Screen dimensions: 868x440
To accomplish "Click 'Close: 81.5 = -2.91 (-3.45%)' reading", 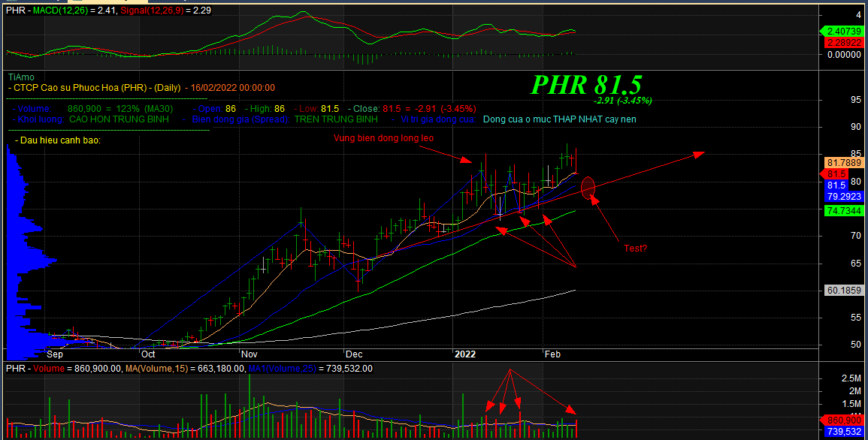I will [415, 109].
